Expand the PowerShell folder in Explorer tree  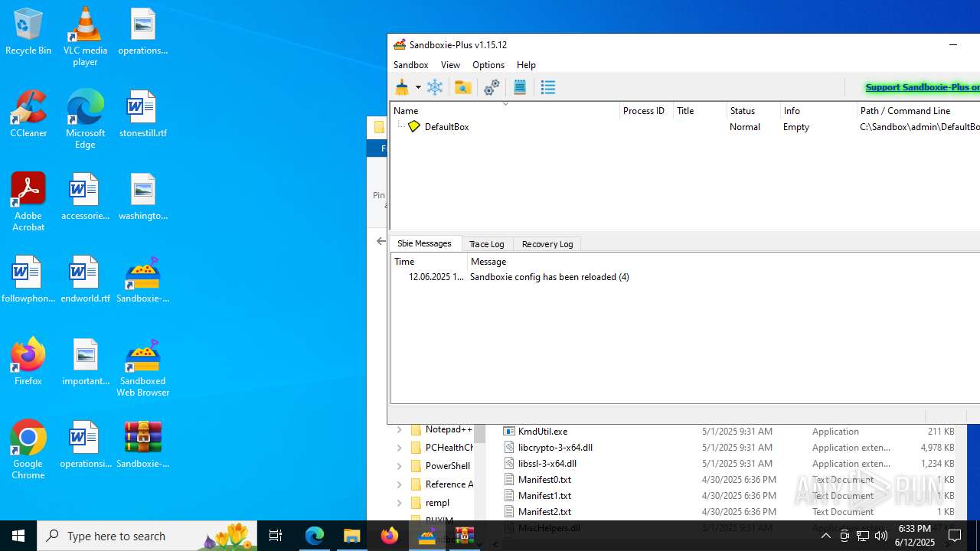(x=399, y=466)
